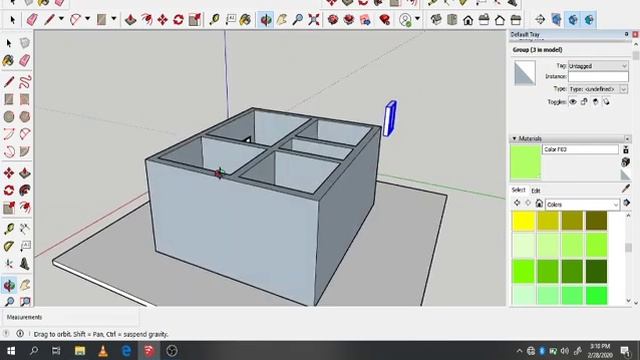Screen dimensions: 640x360
Task: Switch to Materials Select tab
Action: pos(518,190)
